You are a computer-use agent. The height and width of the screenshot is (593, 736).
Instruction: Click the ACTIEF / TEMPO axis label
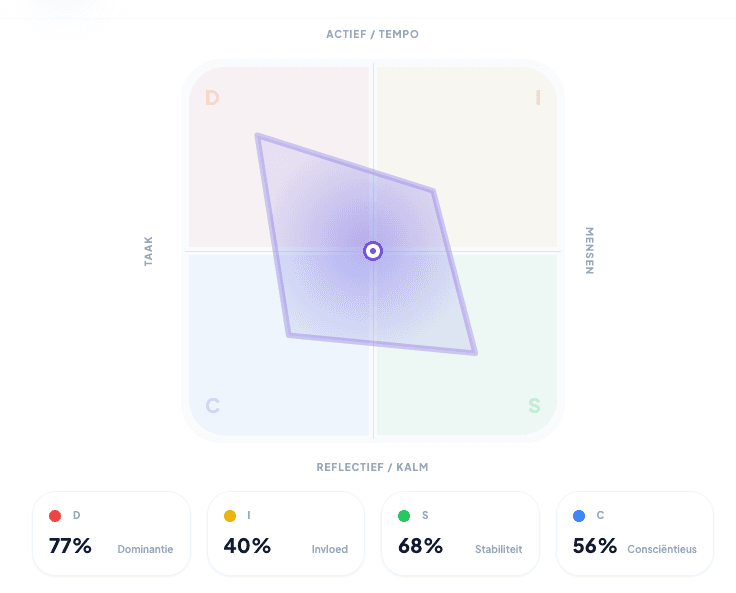click(x=372, y=34)
